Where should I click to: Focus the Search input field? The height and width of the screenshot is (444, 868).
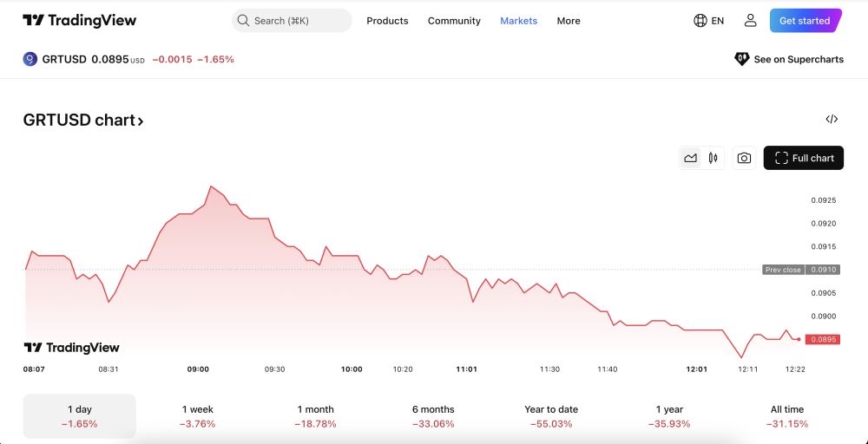[x=292, y=21]
